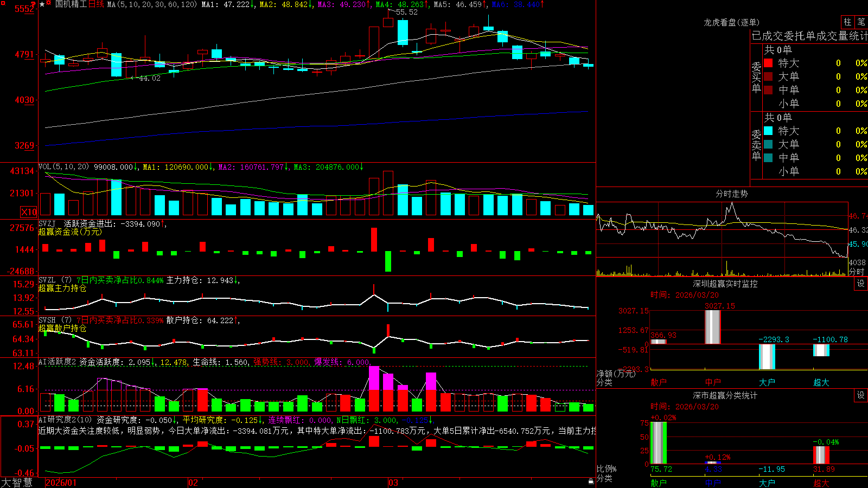Click the cyan 特大 swatch under 委卖单
This screenshot has height=488, width=868.
coord(768,131)
